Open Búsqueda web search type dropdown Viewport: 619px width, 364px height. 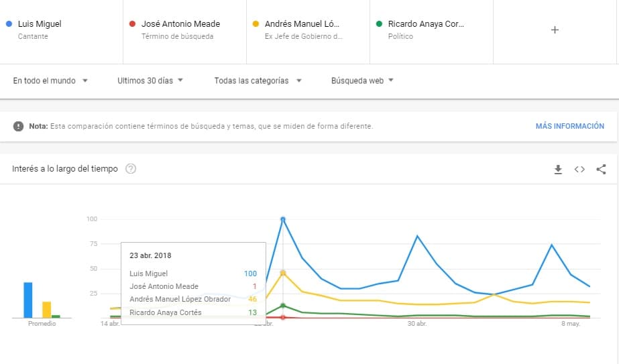(362, 80)
